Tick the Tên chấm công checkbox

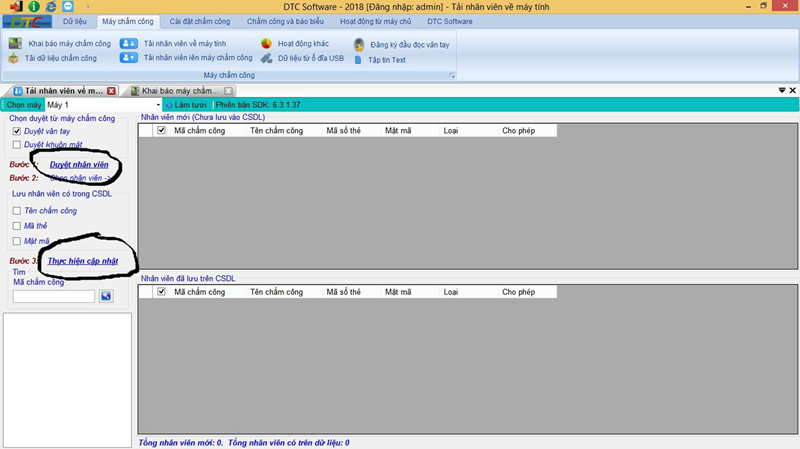[16, 211]
